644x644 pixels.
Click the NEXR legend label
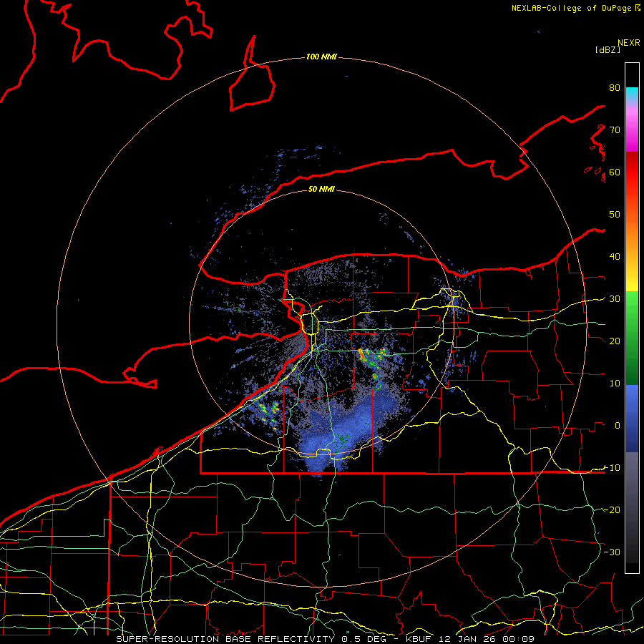[x=628, y=43]
